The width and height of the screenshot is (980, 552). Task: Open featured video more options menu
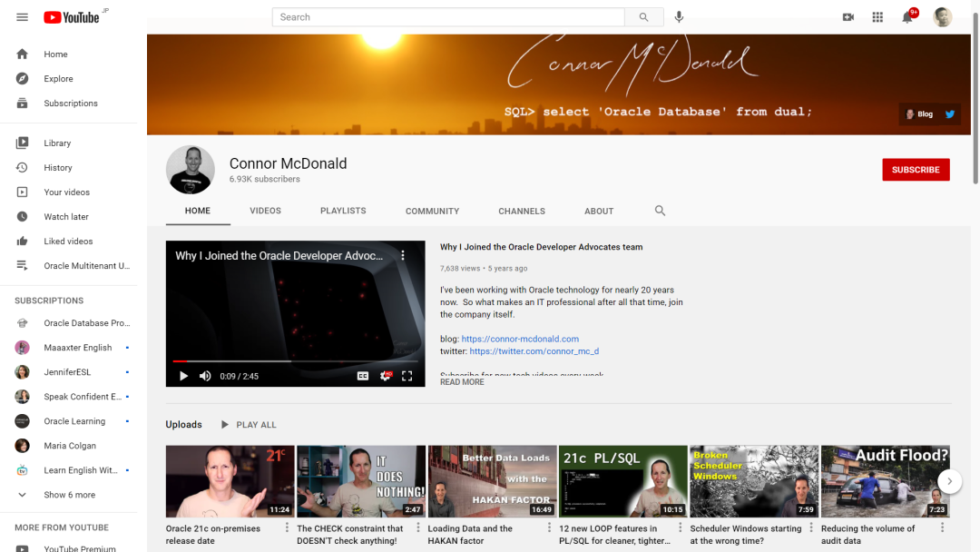(403, 256)
